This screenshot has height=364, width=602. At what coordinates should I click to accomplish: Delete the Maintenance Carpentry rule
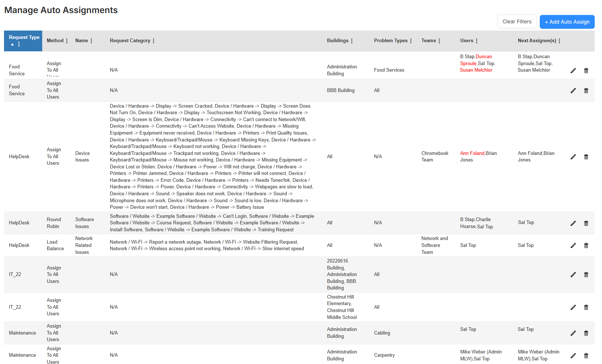(586, 355)
